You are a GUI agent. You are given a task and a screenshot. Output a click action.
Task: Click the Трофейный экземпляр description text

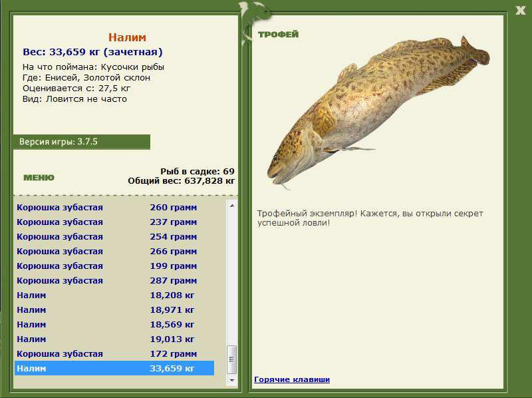(370, 218)
